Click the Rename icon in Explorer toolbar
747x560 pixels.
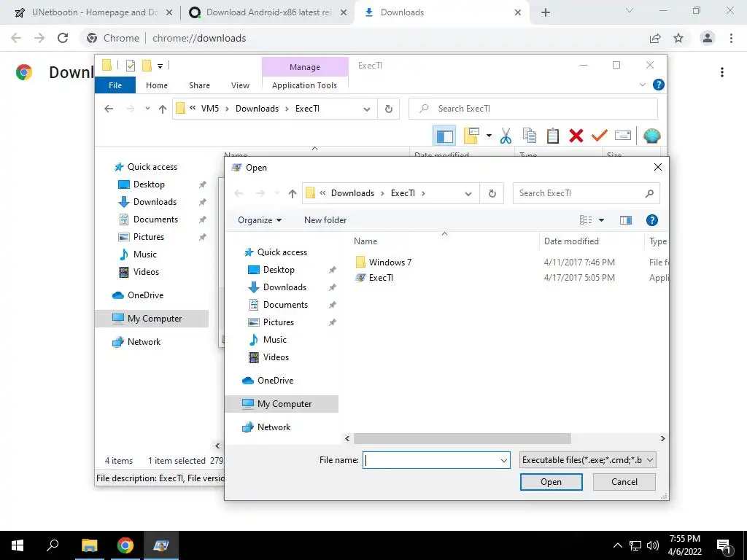(623, 136)
